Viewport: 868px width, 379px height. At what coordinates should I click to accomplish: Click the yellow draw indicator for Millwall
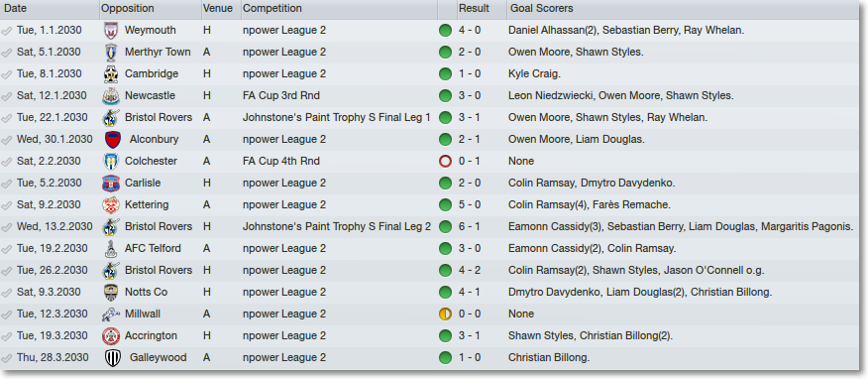[x=445, y=315]
